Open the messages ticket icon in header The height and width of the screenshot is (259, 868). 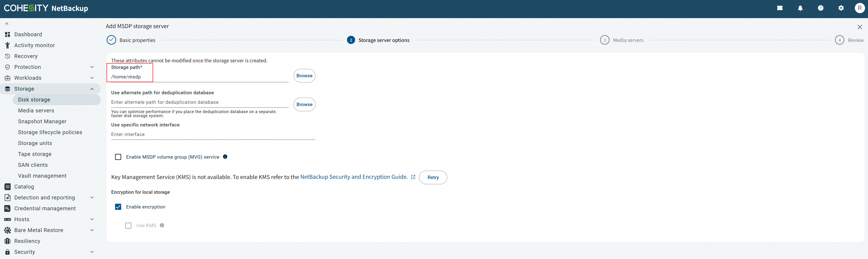[780, 8]
